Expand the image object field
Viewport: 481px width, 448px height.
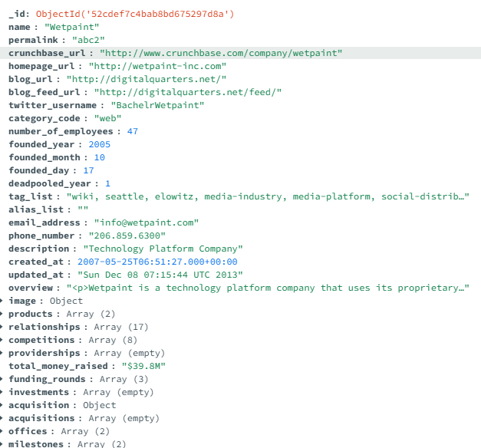pos(3,301)
